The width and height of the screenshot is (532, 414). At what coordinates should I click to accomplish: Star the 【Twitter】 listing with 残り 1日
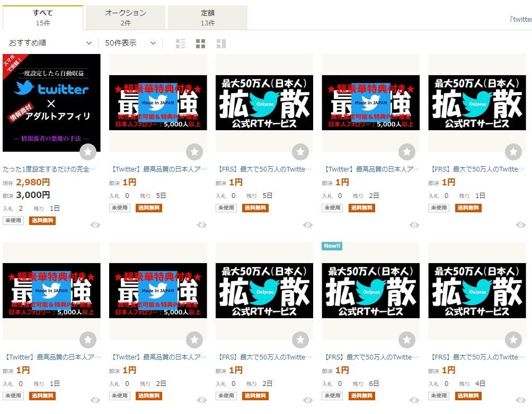(x=88, y=339)
